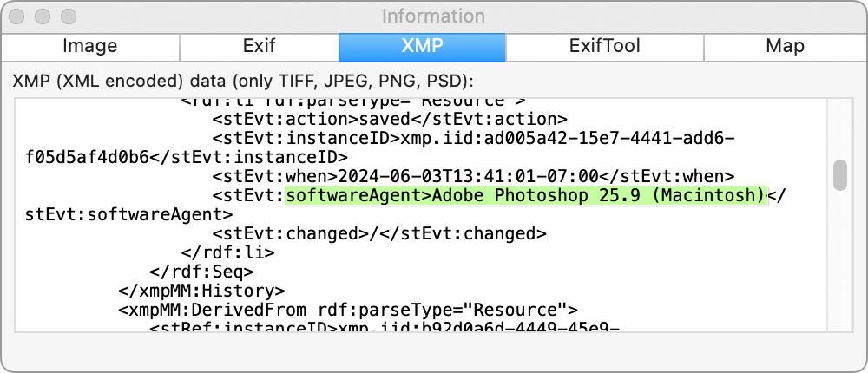Show the Map tab
This screenshot has height=373, width=868.
point(785,47)
